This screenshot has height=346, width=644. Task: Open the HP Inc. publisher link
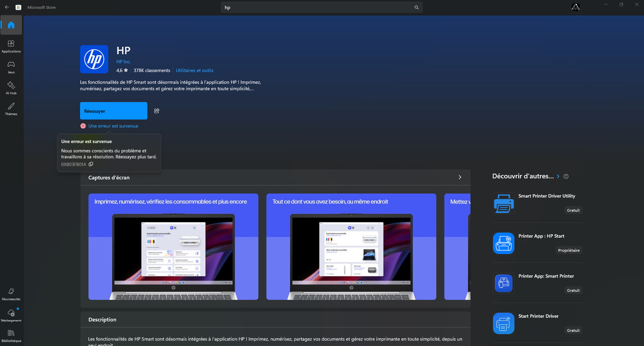pos(123,61)
